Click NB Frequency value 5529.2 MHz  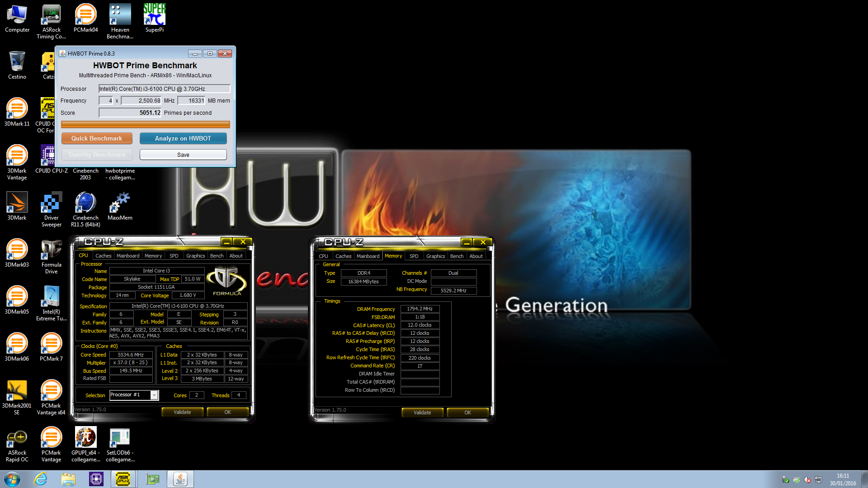453,291
